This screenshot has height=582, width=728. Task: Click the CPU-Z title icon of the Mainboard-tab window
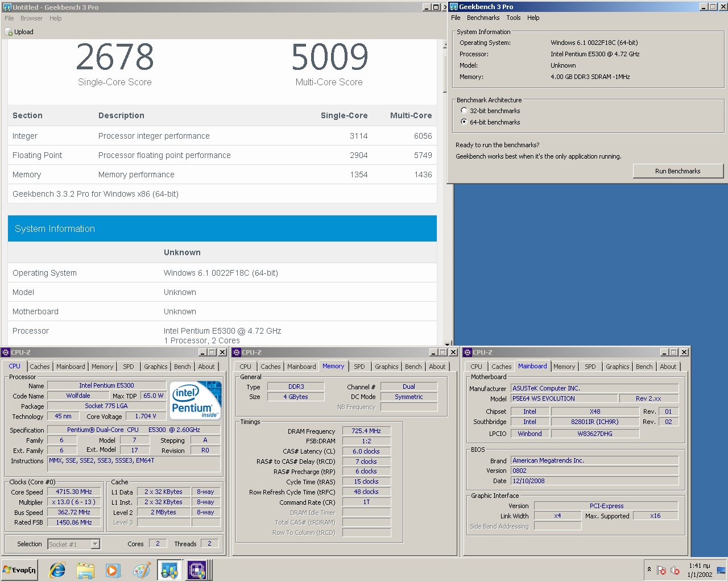pos(468,352)
